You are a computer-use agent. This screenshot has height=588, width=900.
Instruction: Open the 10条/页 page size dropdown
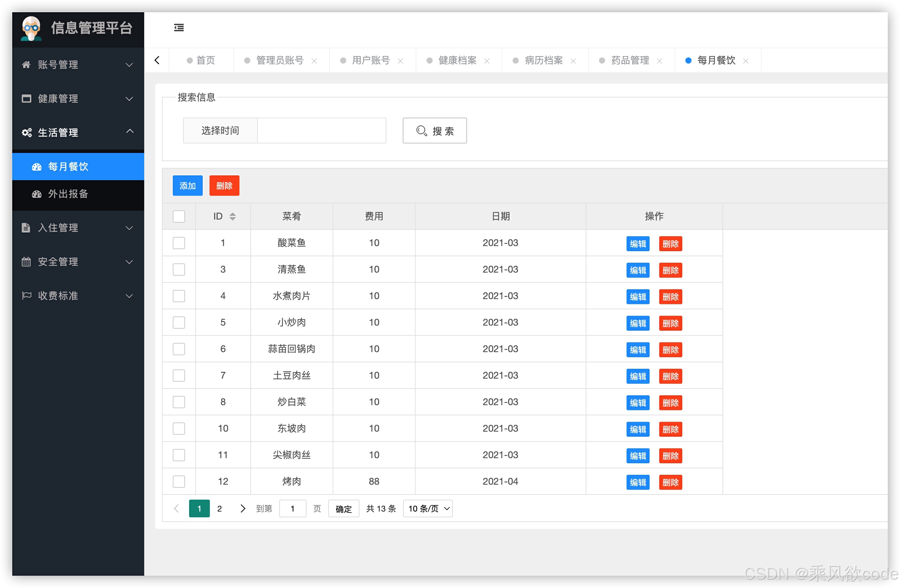pyautogui.click(x=427, y=509)
